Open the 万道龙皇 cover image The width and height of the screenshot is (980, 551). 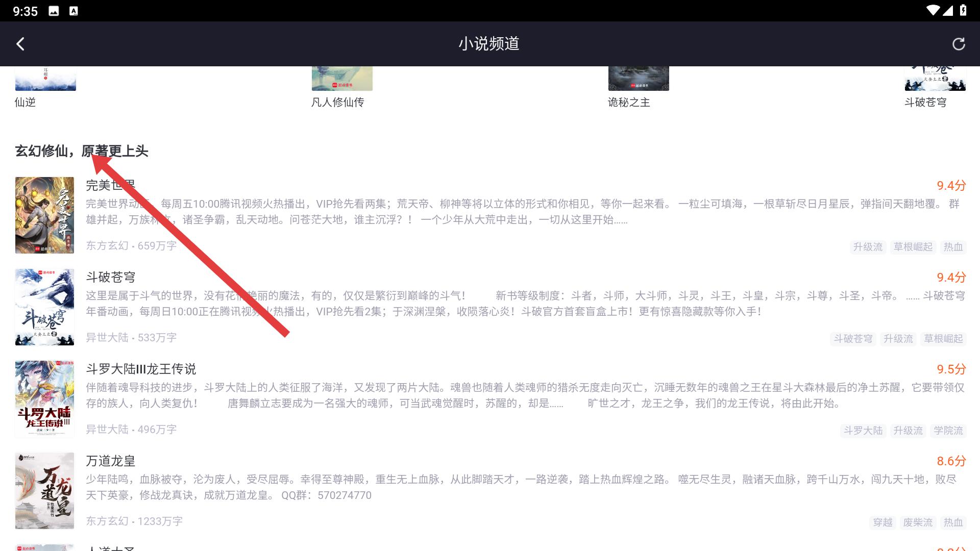(44, 491)
